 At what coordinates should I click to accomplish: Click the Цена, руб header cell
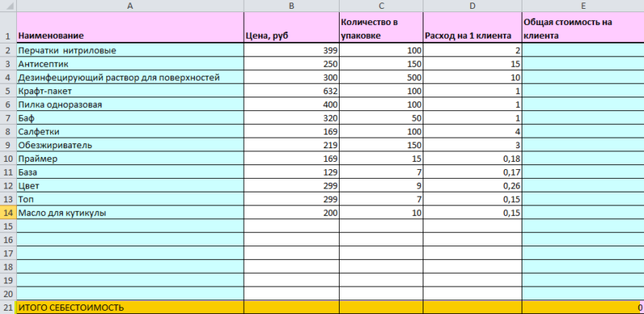click(291, 27)
